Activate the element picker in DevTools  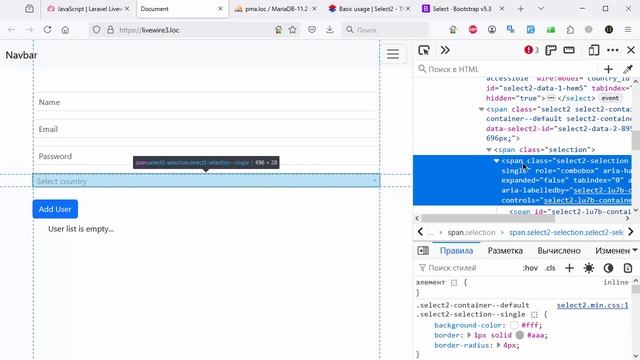pyautogui.click(x=424, y=50)
